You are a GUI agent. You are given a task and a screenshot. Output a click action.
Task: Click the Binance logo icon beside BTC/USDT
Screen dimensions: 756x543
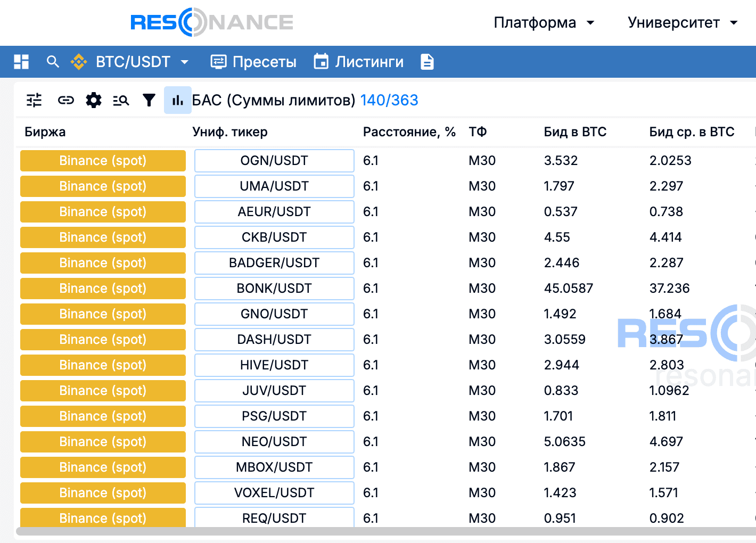(x=79, y=62)
